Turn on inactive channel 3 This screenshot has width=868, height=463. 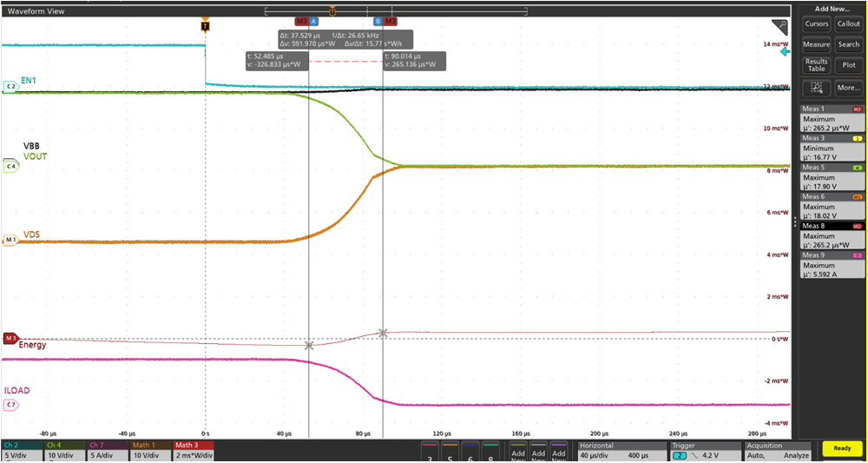(429, 452)
